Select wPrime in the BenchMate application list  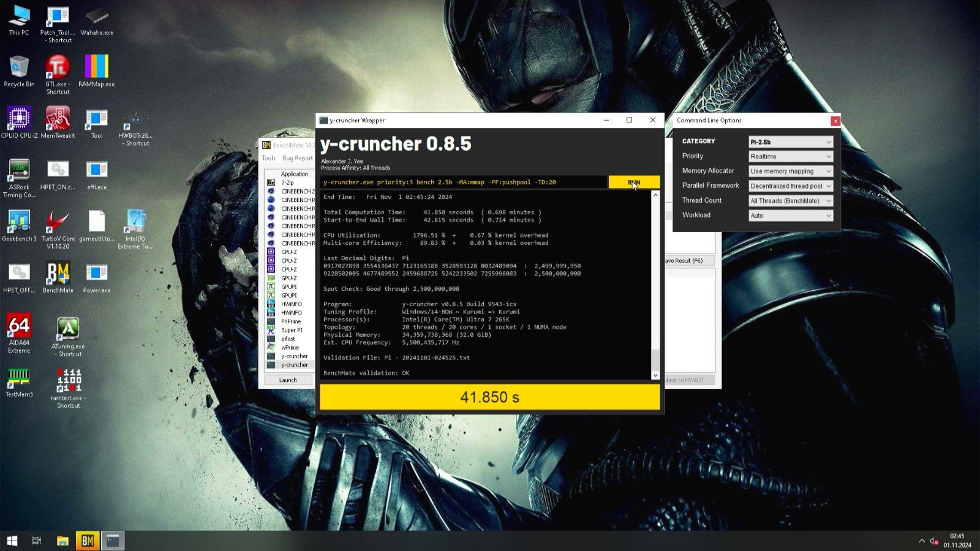(289, 347)
